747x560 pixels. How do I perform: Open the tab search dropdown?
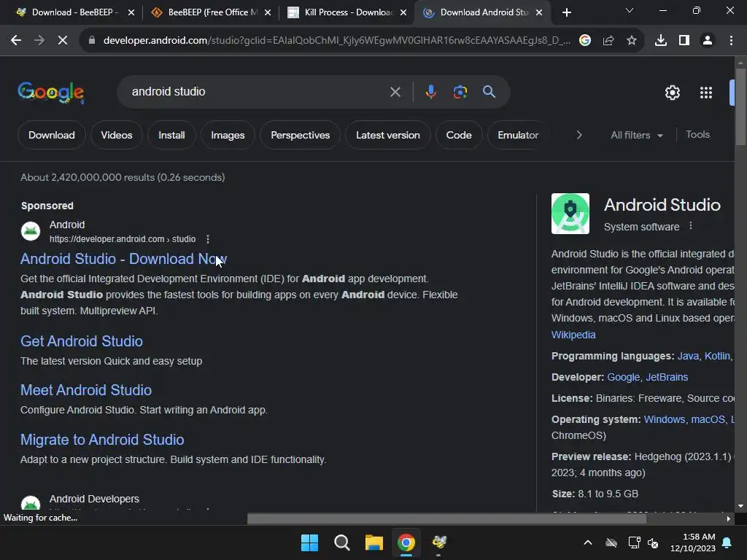(x=630, y=10)
